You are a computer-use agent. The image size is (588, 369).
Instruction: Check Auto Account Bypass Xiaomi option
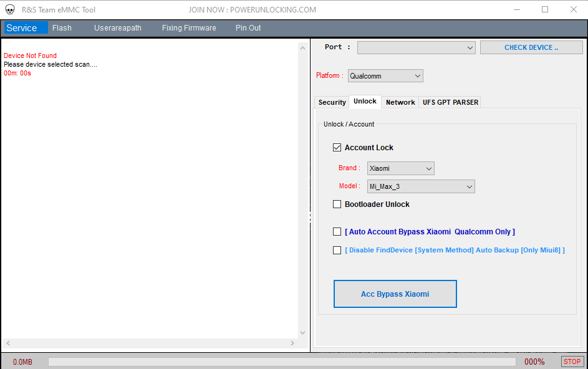coord(337,231)
